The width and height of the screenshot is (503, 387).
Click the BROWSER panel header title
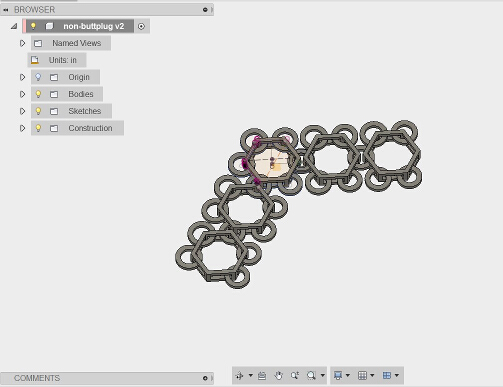(x=34, y=10)
